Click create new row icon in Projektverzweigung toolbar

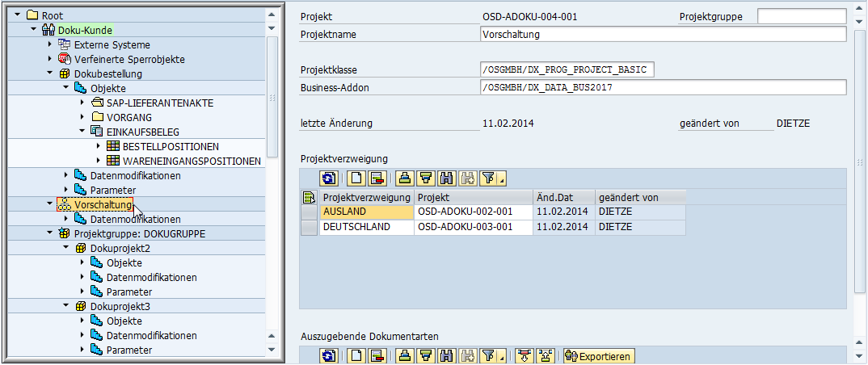coord(356,178)
